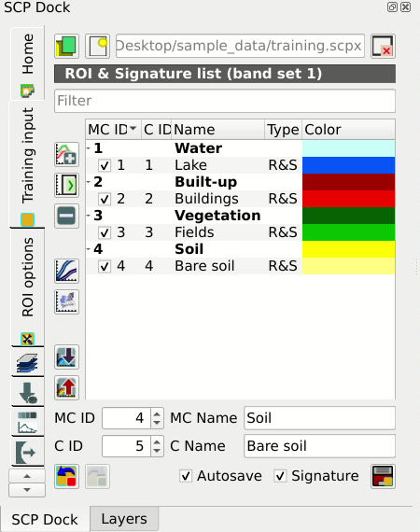
Task: Change the Fields green color swatch
Action: click(348, 232)
